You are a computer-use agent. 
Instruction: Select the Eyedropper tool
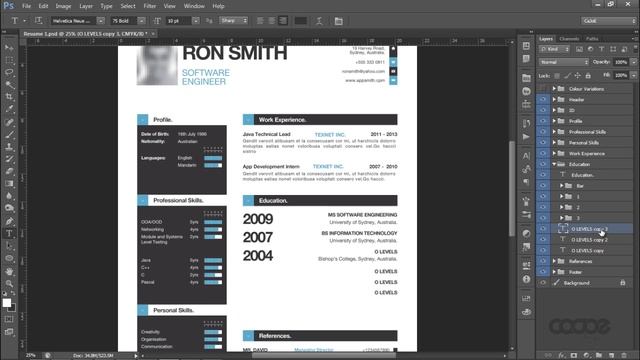(9, 109)
